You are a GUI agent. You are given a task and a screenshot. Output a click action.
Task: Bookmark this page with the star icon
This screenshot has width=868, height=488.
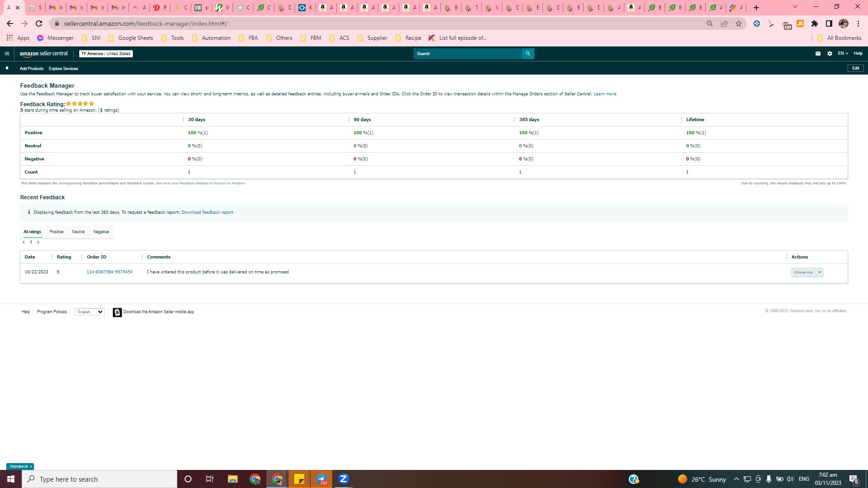coord(739,23)
